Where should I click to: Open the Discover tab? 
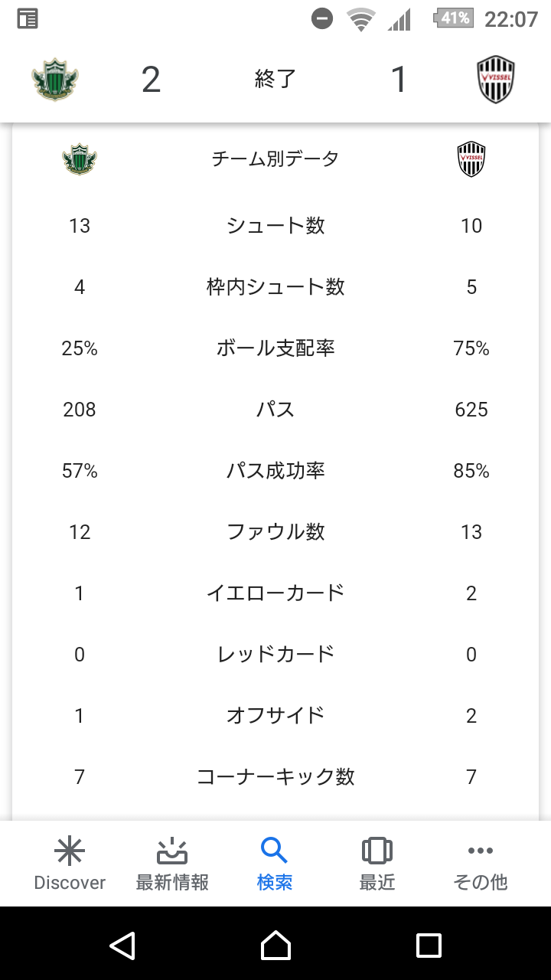click(x=70, y=864)
